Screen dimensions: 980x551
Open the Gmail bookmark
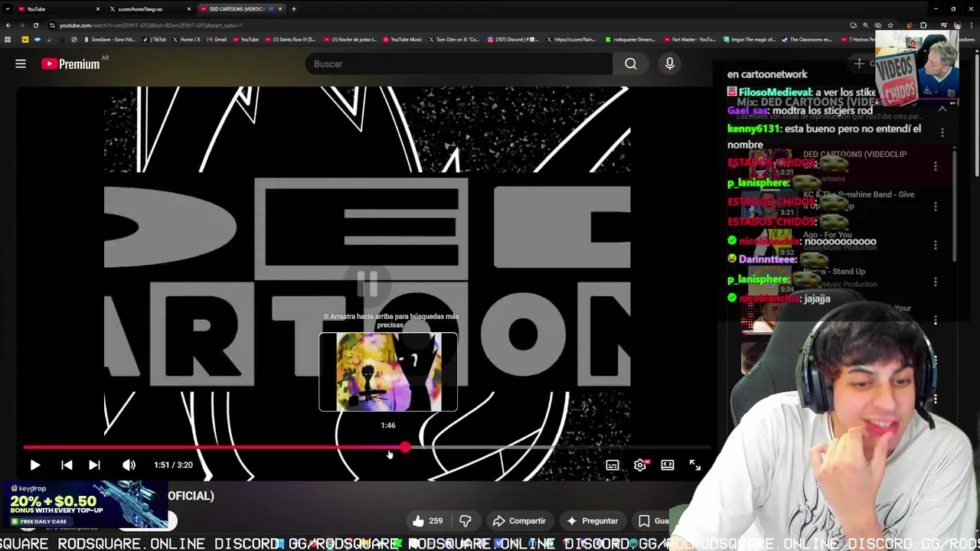tap(217, 39)
